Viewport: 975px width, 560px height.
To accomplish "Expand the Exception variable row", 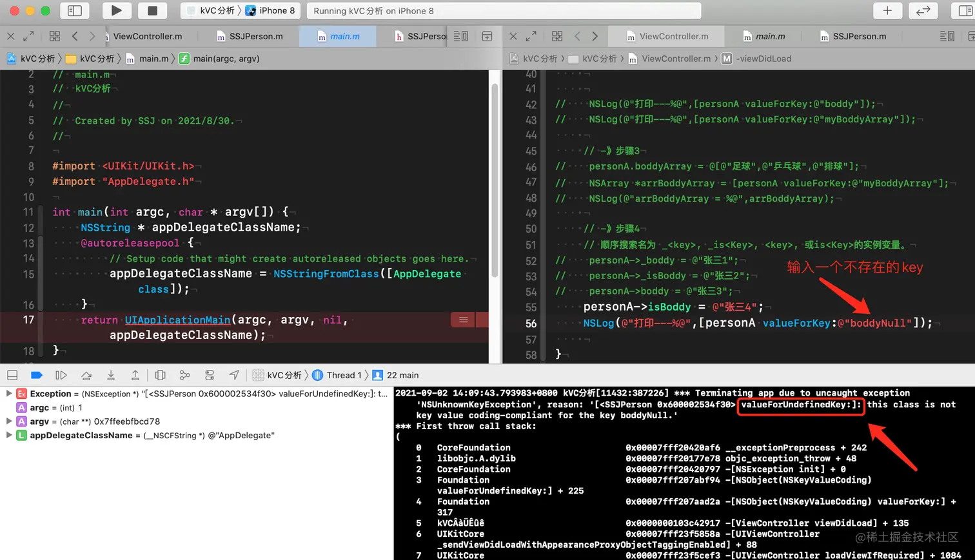I will (x=8, y=393).
